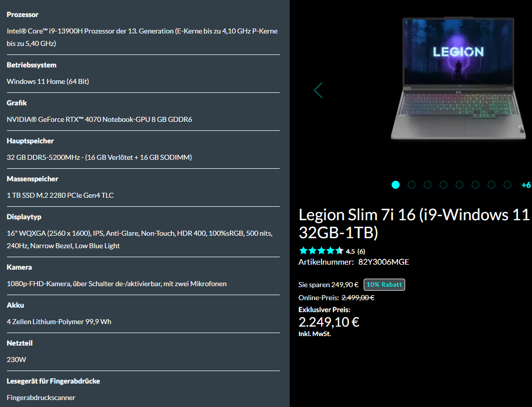This screenshot has height=407, width=532.
Task: Select the seventh carousel dot indicator
Action: tap(492, 185)
